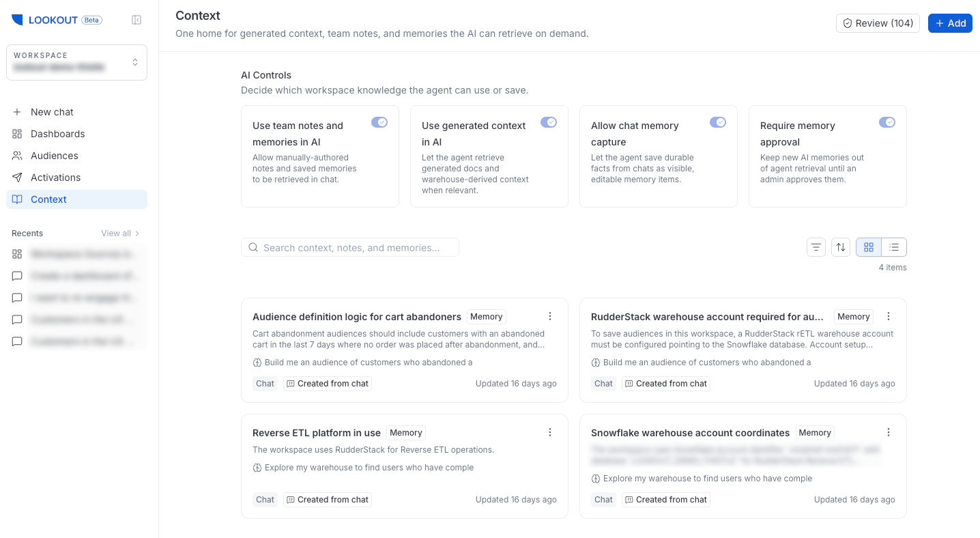The height and width of the screenshot is (538, 980).
Task: Switch to grid view
Action: (x=869, y=247)
